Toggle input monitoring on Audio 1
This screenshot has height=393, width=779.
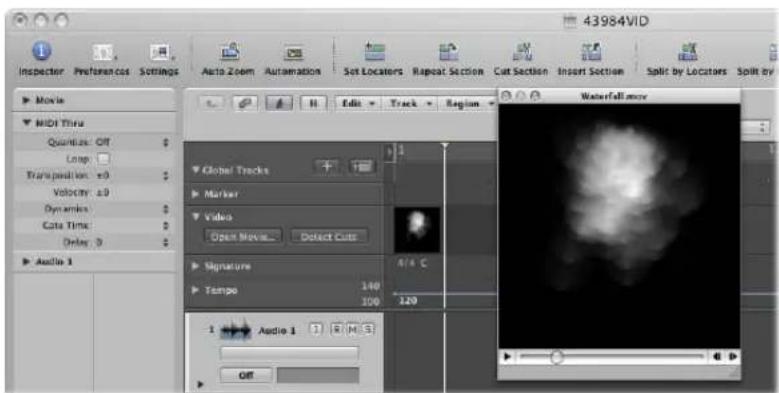click(x=316, y=329)
